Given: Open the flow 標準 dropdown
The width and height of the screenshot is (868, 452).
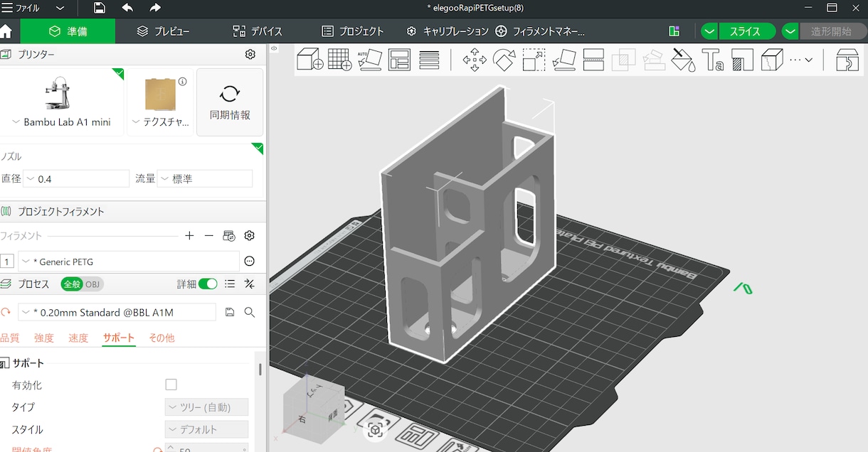Looking at the screenshot, I should [x=205, y=179].
